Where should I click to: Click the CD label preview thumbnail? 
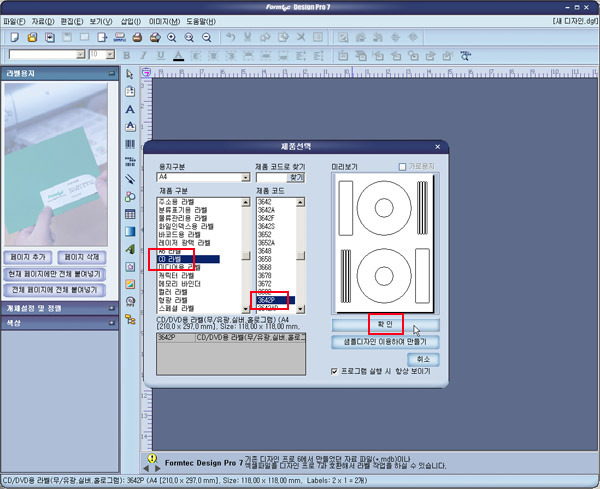[385, 244]
